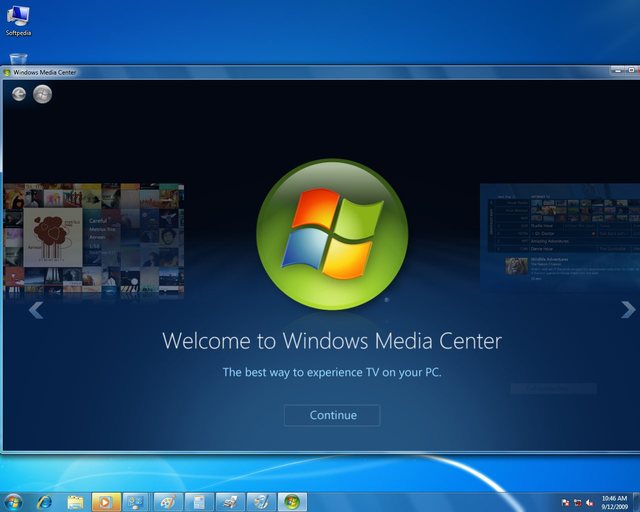Advance to the next slide with the right chevron
Screen dimensions: 640x512
click(628, 309)
